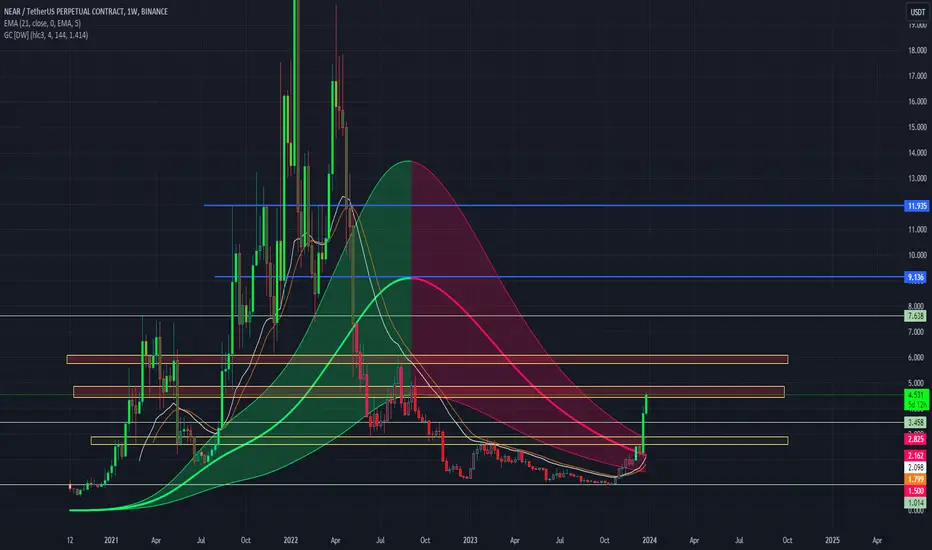This screenshot has height=550, width=932.
Task: Select the yellow-bordered zone near 6.000
Action: (427, 359)
